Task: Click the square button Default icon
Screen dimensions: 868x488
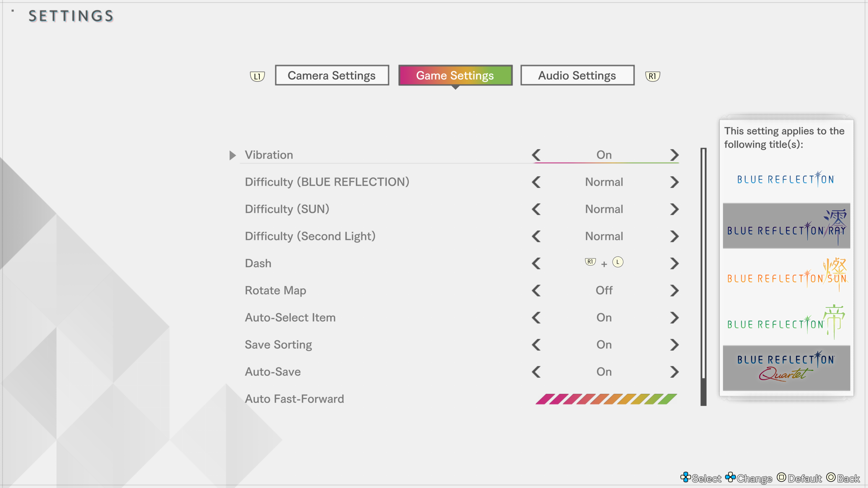Action: click(782, 477)
